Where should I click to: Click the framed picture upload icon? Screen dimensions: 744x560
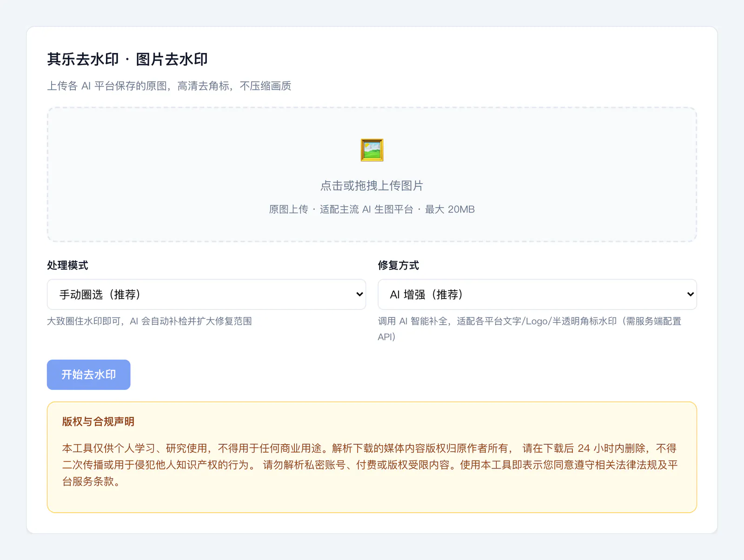372,150
